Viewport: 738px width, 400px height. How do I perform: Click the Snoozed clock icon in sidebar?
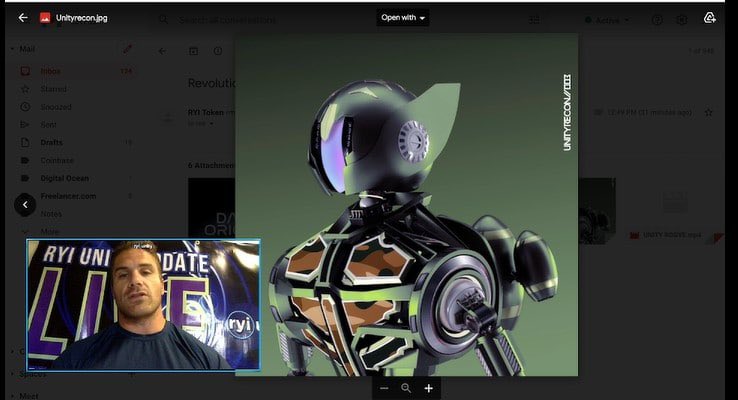coord(25,107)
